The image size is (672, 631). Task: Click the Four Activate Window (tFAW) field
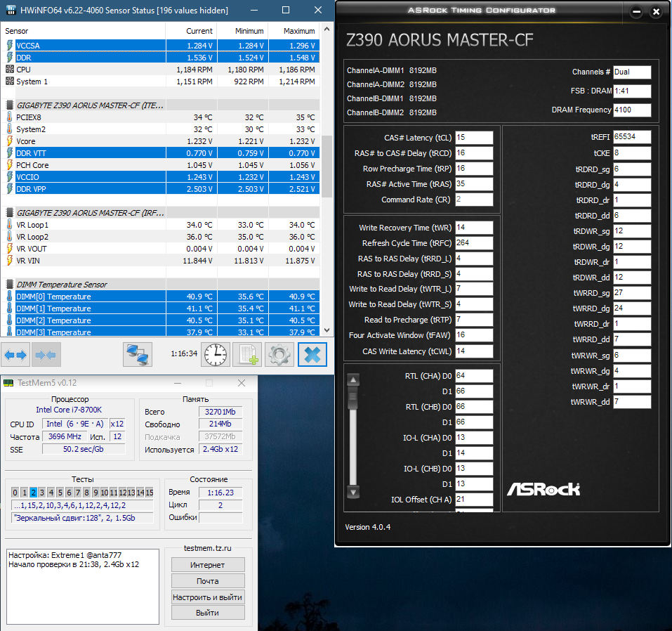474,335
